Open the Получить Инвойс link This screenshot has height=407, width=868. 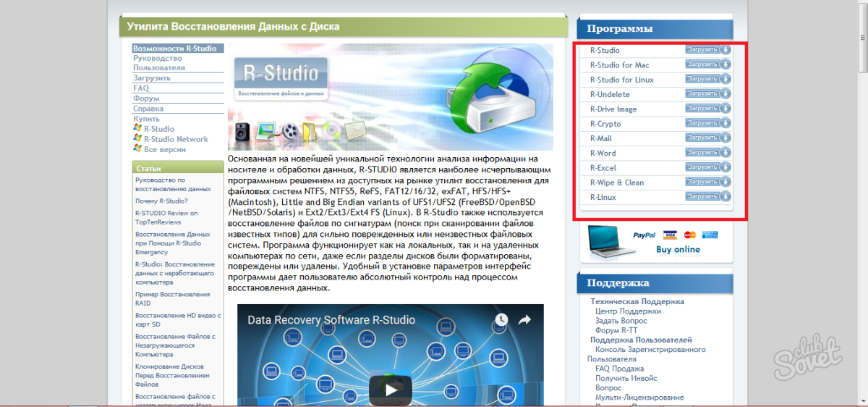(626, 378)
